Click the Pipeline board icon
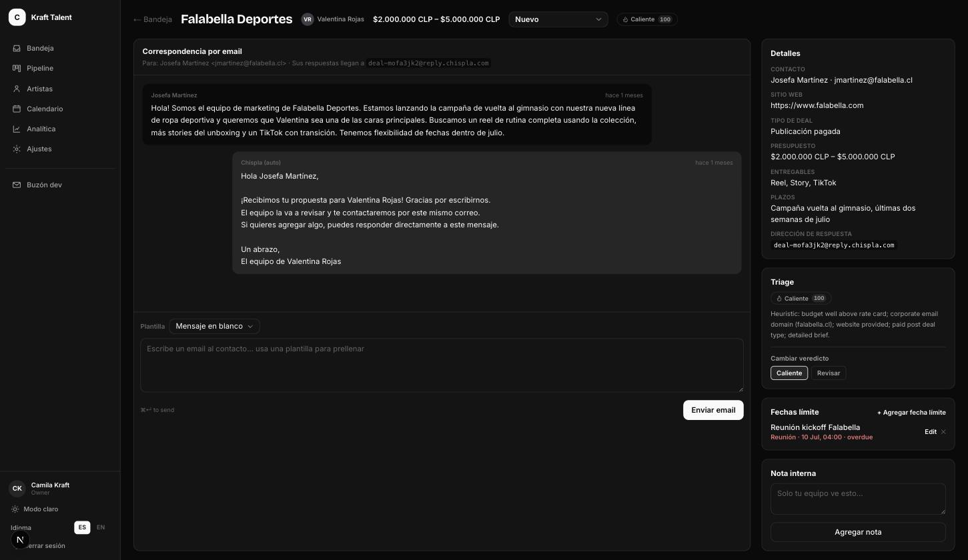 [17, 69]
